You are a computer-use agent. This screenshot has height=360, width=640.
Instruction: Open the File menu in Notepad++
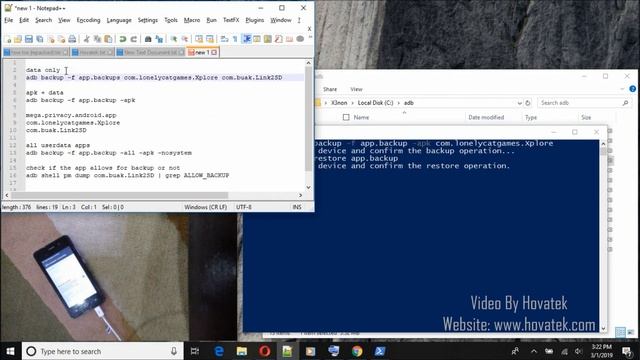pos(9,20)
